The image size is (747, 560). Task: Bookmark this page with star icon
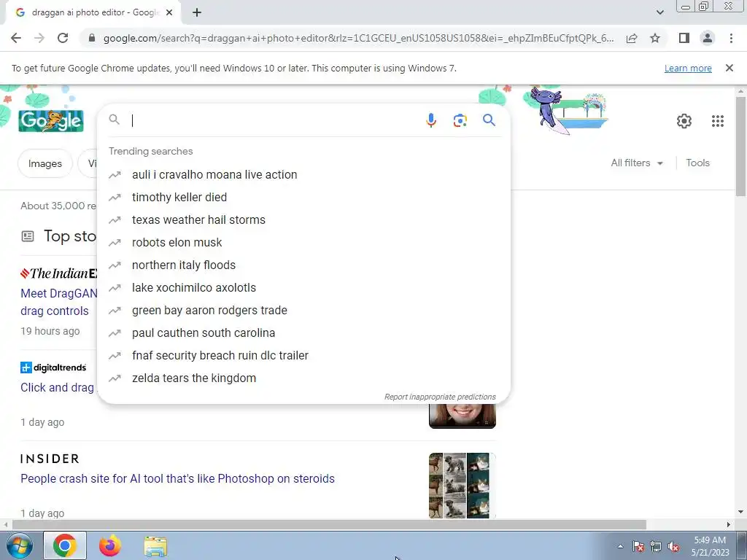[655, 38]
